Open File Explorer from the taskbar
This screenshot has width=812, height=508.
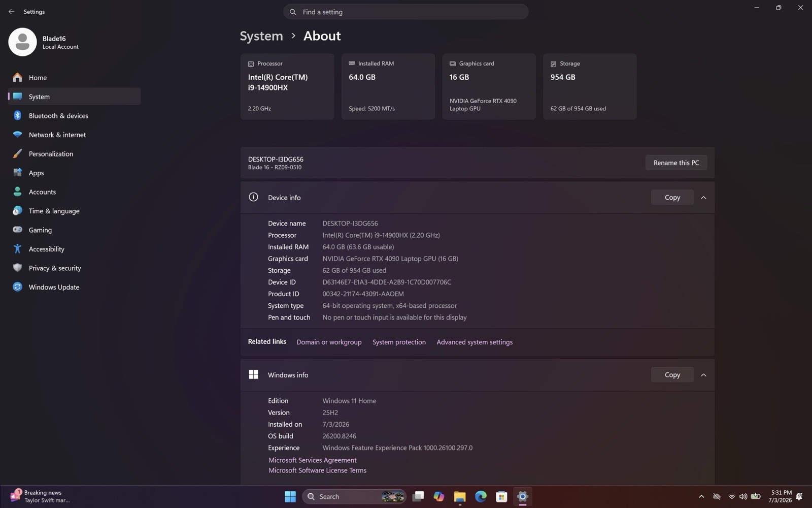(x=460, y=496)
